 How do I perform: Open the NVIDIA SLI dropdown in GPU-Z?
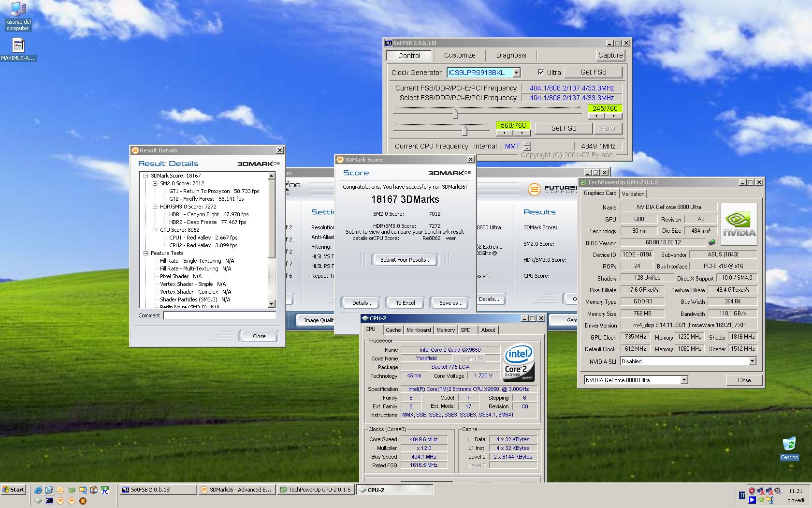[x=752, y=361]
